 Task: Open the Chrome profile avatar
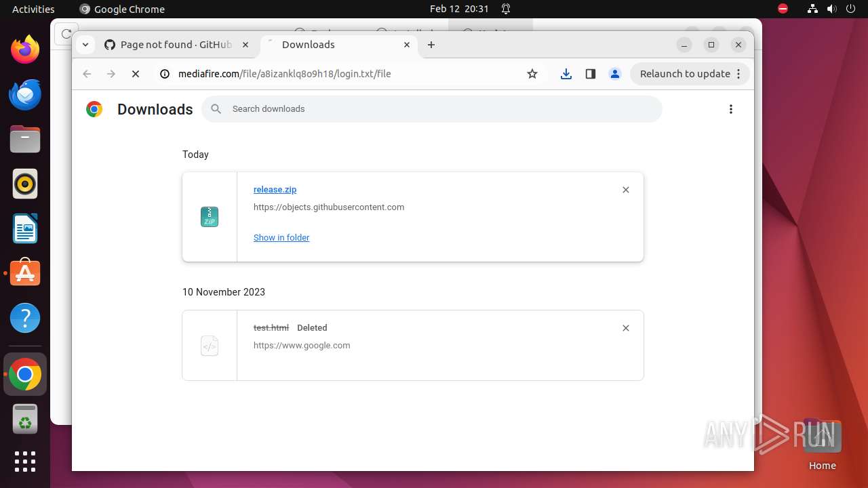point(615,74)
